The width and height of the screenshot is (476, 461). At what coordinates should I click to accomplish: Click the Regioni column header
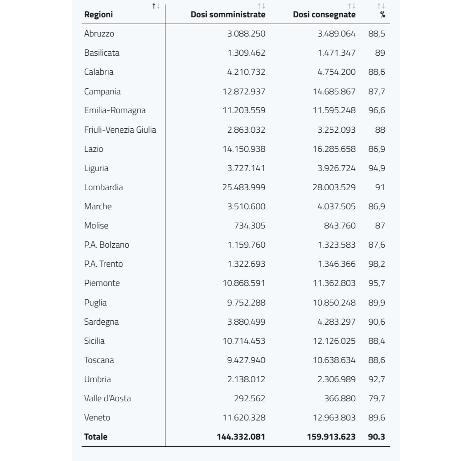tap(98, 15)
